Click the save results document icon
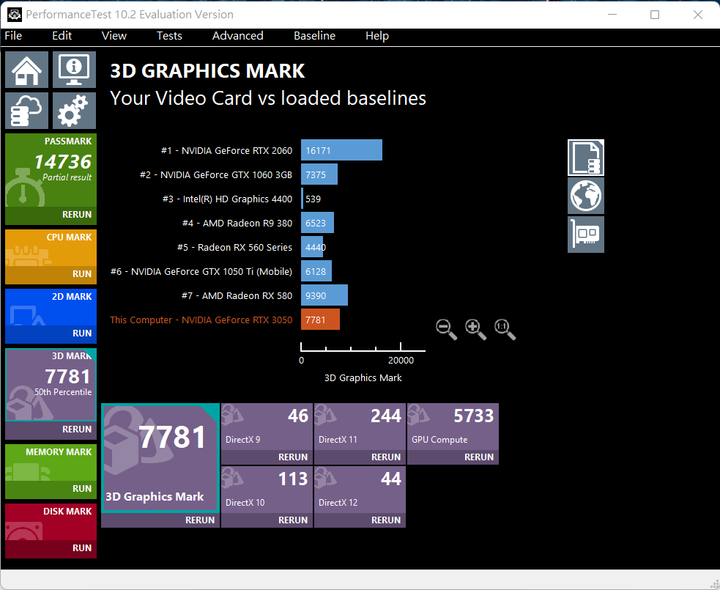Viewport: 720px width, 590px height. point(586,157)
